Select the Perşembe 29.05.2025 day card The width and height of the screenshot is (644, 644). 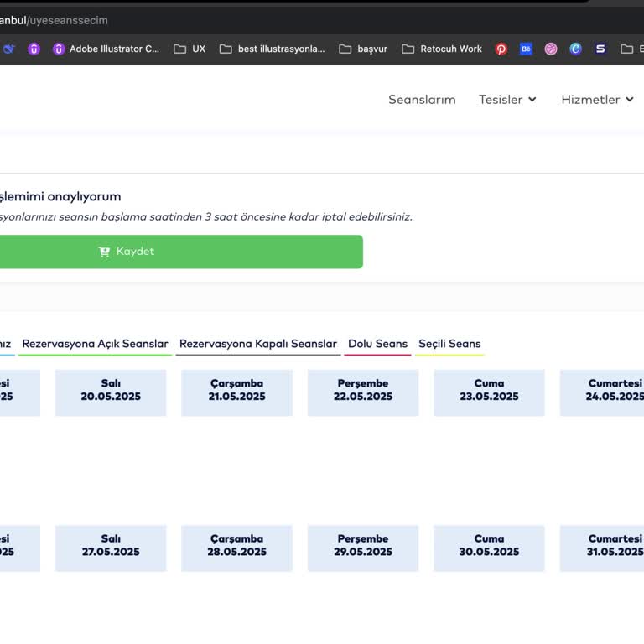pos(363,548)
